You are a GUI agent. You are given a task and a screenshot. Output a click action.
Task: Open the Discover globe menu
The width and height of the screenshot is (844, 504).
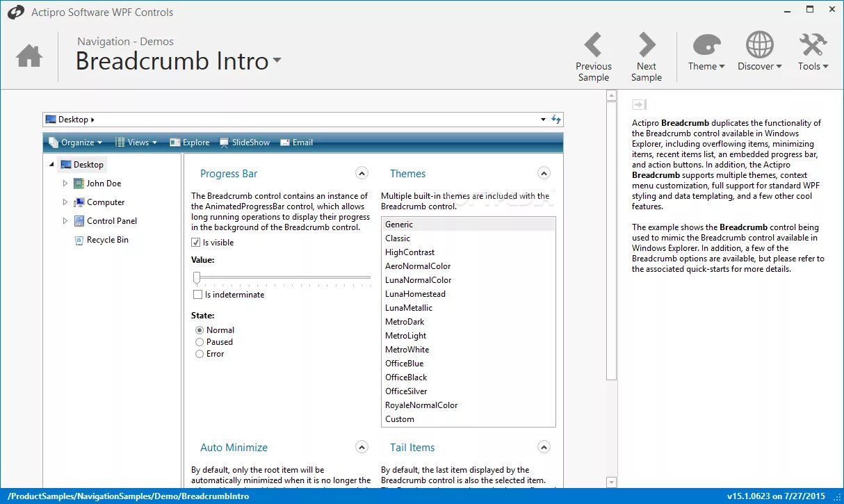tap(760, 45)
